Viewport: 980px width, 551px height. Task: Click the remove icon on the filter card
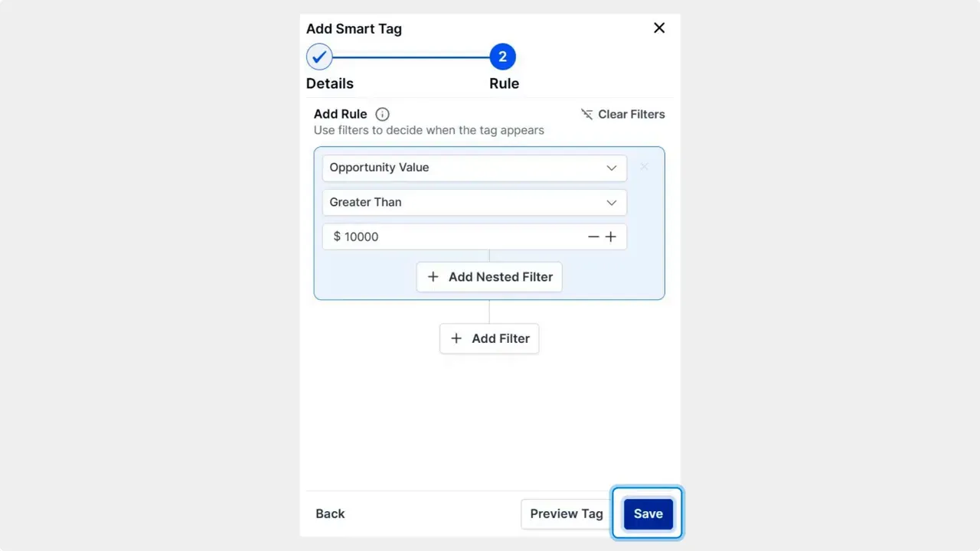(644, 167)
